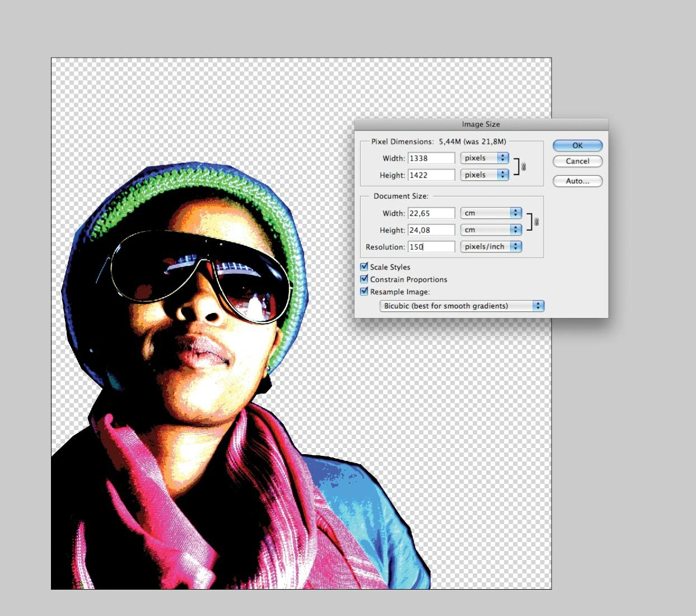Open the document Height cm dropdown
Image resolution: width=696 pixels, height=616 pixels.
(x=491, y=230)
